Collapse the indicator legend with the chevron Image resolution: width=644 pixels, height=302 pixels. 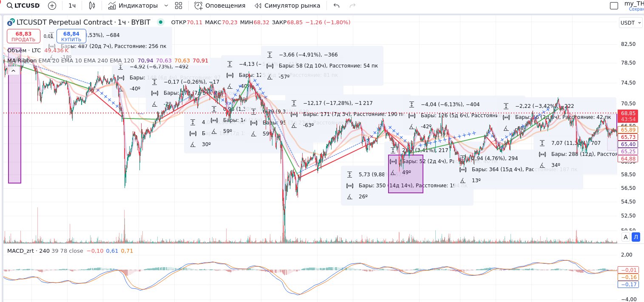[13, 71]
